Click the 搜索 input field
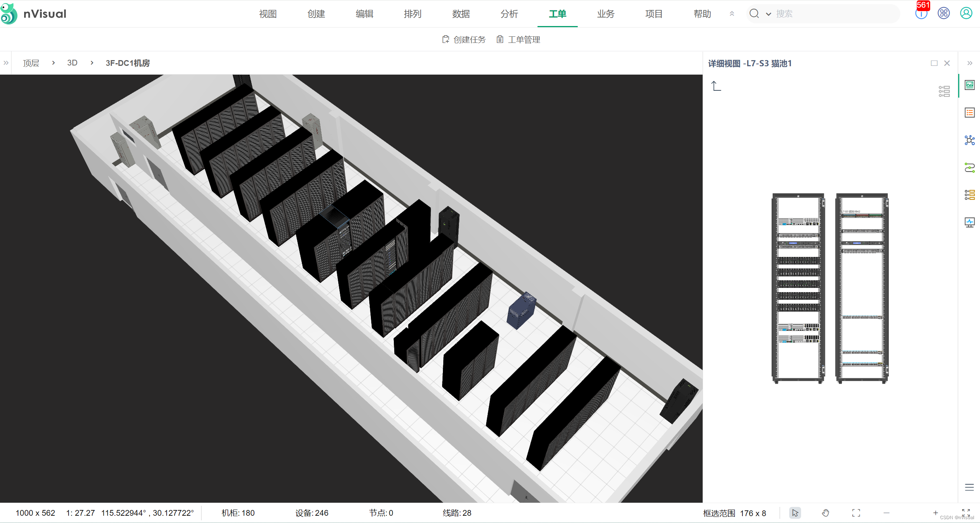Screen dimensions: 980x523 pos(835,14)
